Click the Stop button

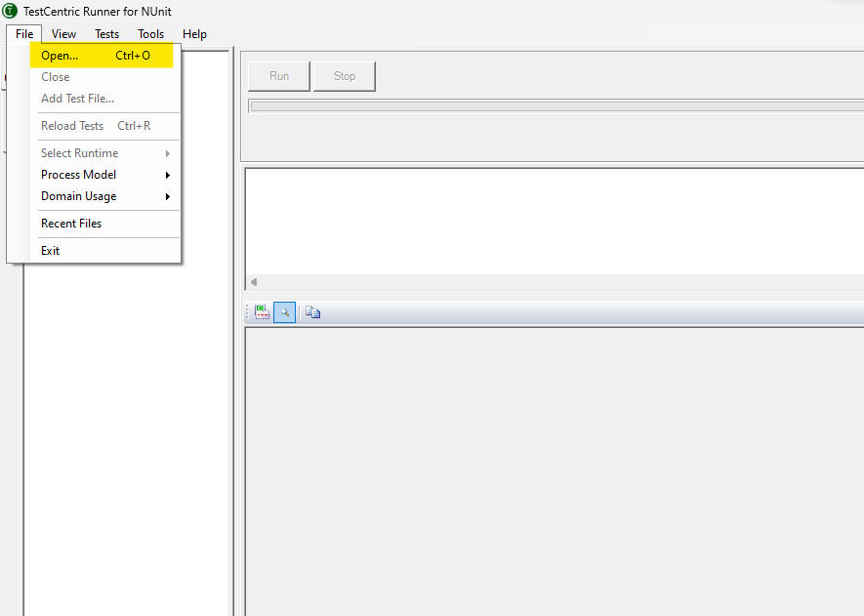click(345, 76)
